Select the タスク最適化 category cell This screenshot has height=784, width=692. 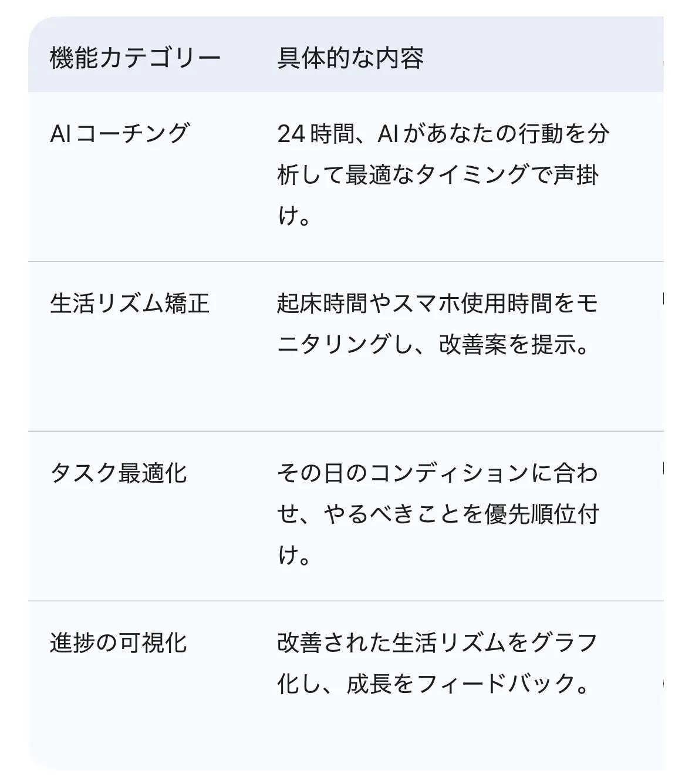tap(119, 473)
